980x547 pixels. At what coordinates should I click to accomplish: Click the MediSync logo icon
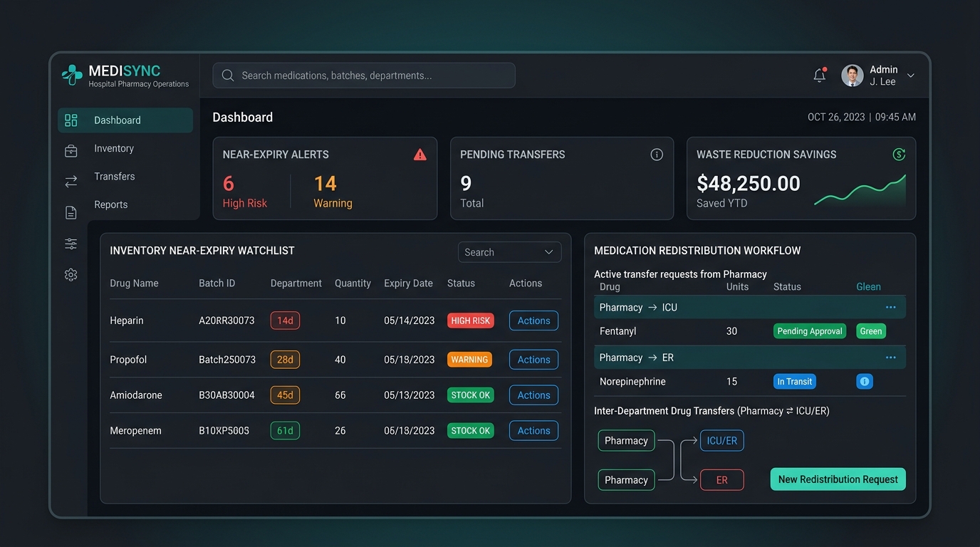pyautogui.click(x=72, y=75)
